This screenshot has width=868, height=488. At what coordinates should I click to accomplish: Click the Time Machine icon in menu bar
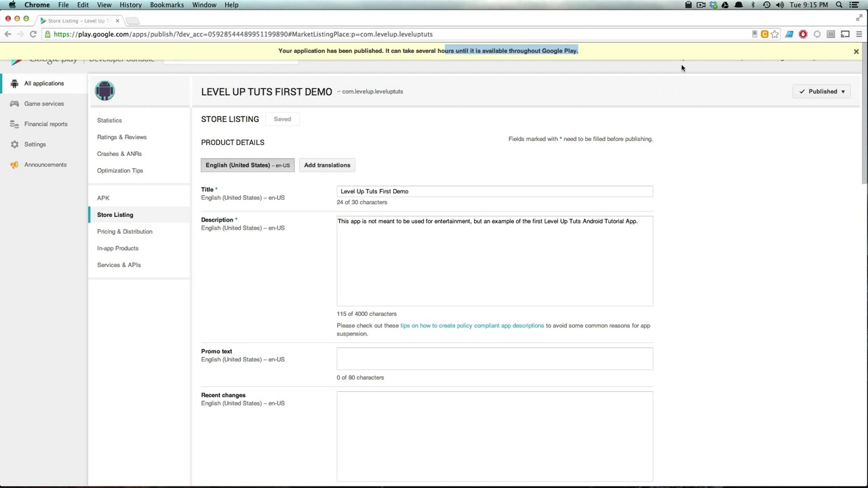(x=766, y=5)
